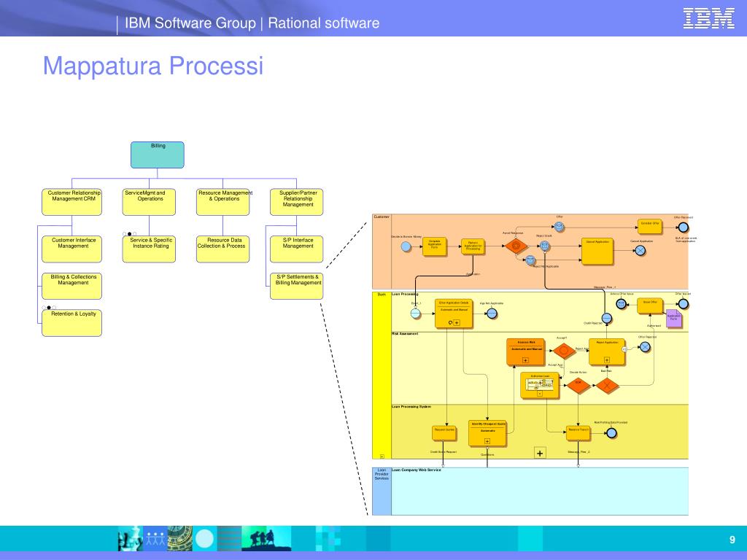Select the Request Quotes task
Image resolution: width=747 pixels, height=560 pixels.
point(444,432)
